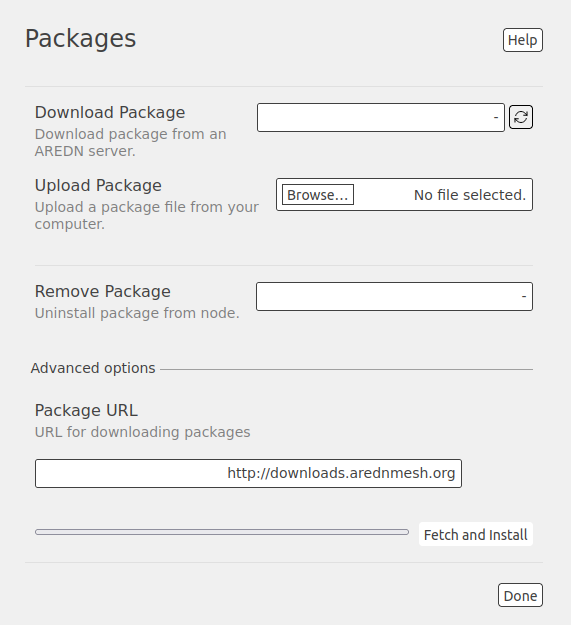Close the dialog with Done

pyautogui.click(x=520, y=595)
